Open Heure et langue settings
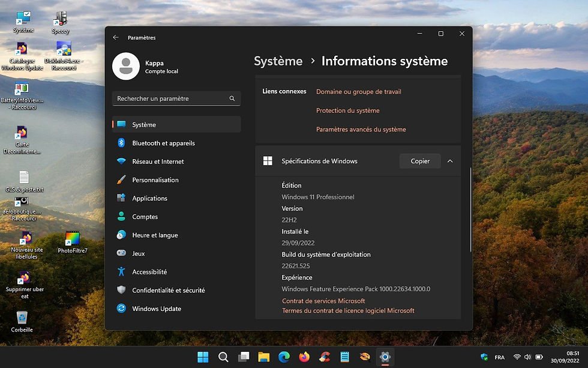Image resolution: width=588 pixels, height=368 pixels. (176, 235)
